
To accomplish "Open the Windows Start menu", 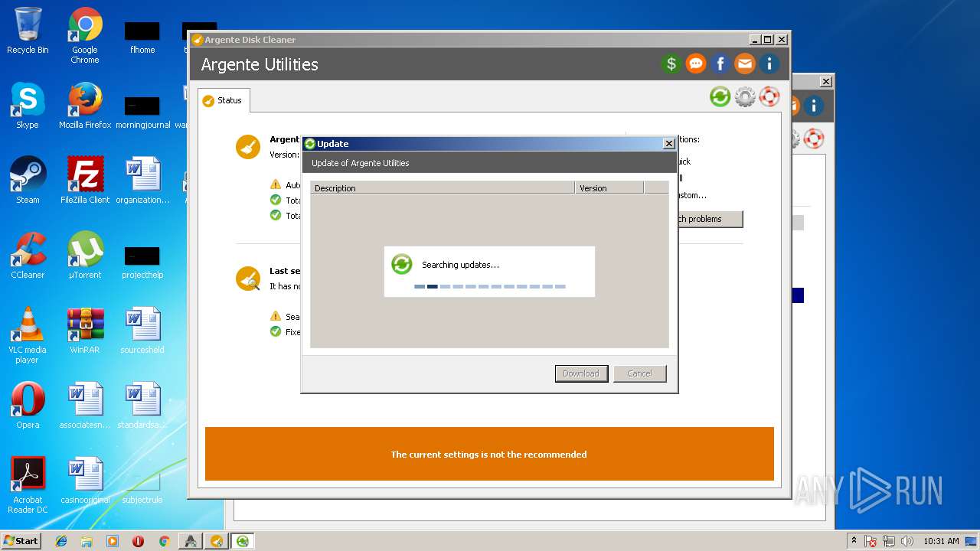I will click(21, 540).
